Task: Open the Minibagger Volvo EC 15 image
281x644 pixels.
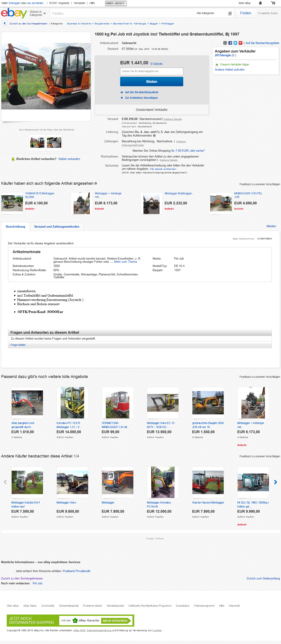Action: coord(163,403)
